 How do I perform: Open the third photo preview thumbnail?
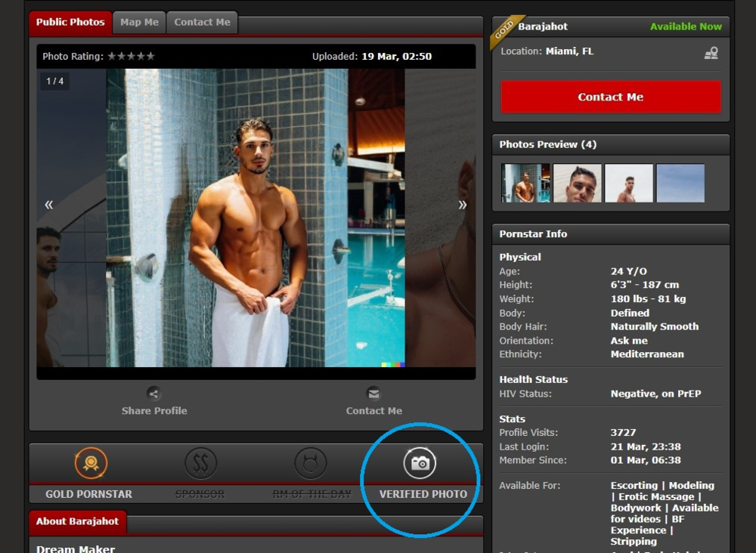(628, 184)
